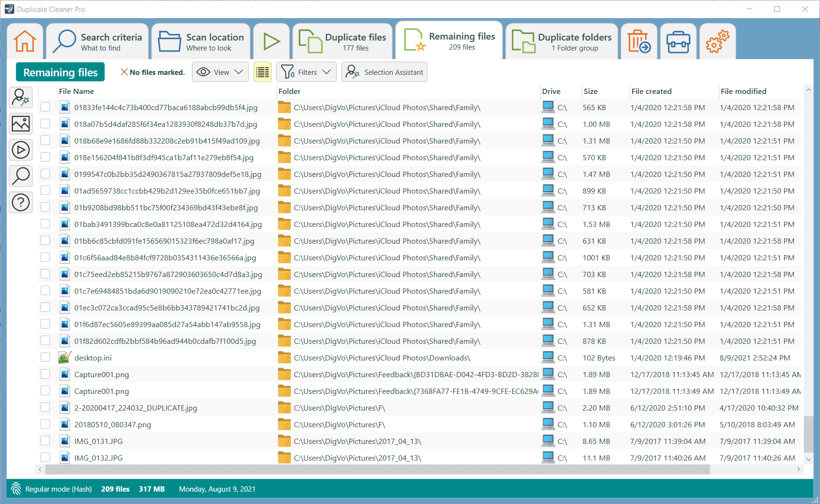
Task: Select the checkbox for desktop.ini
Action: tap(45, 358)
